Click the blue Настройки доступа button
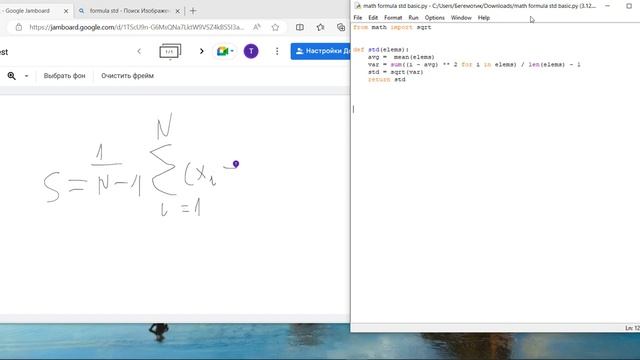 pos(321,51)
